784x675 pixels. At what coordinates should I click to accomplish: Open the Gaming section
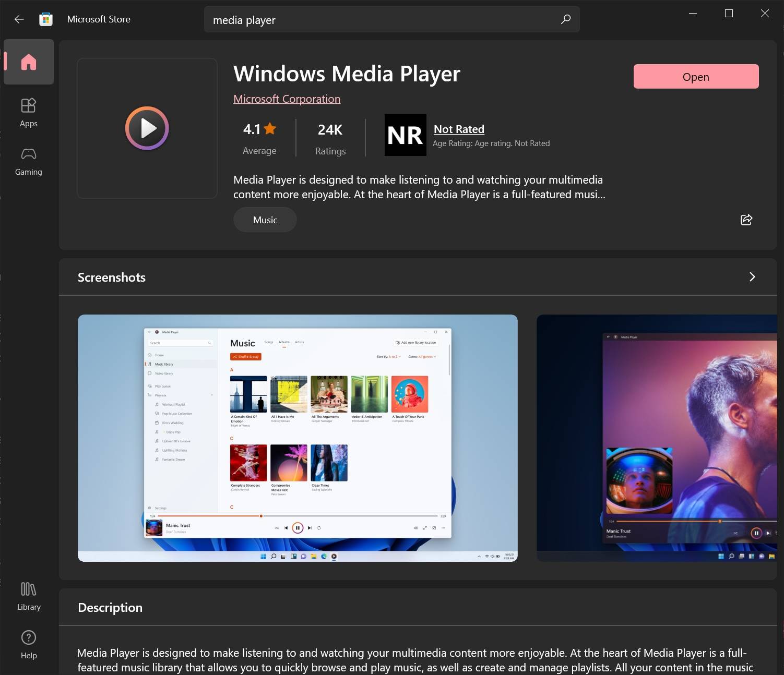pyautogui.click(x=29, y=161)
